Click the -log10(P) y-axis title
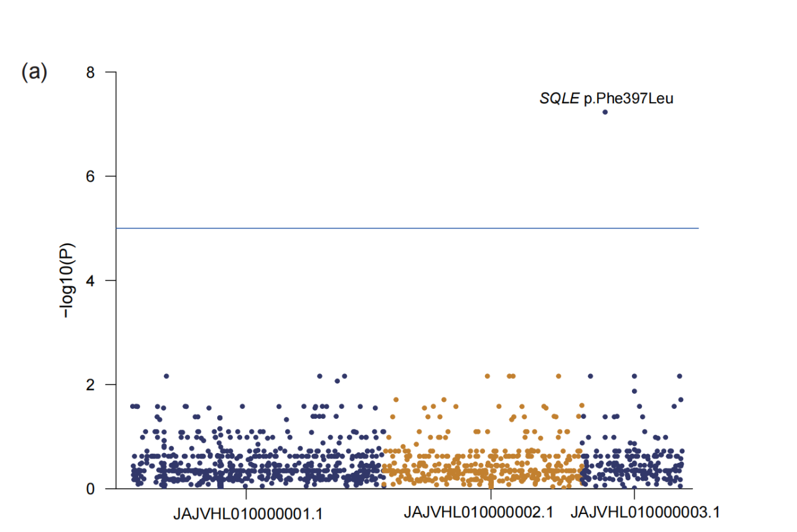The image size is (797, 532). coord(67,281)
